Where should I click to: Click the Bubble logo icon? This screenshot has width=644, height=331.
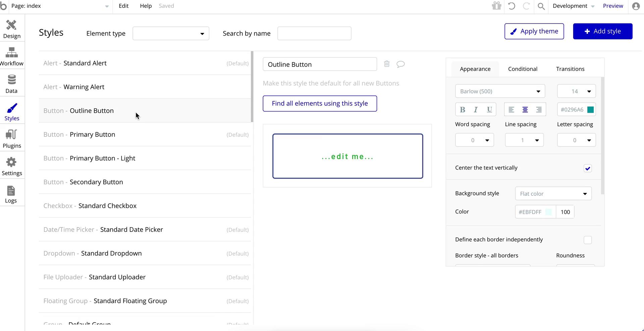click(3, 6)
